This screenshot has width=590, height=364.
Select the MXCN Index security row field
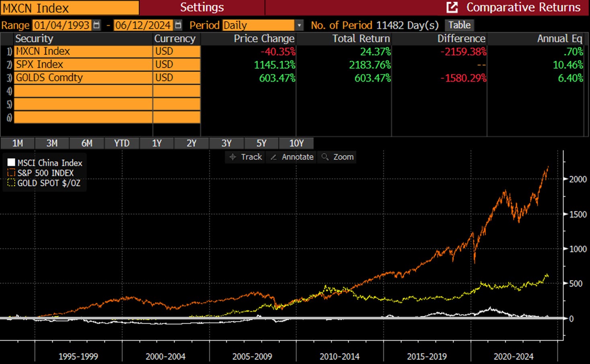[x=83, y=51]
